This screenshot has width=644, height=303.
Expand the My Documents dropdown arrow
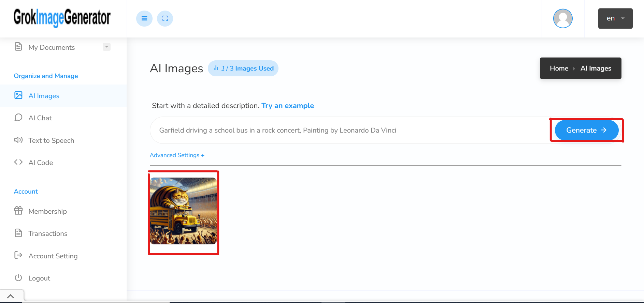[x=106, y=47]
